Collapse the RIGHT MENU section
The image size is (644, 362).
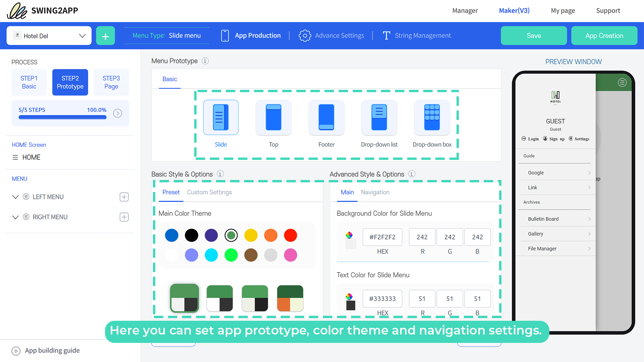coord(15,217)
